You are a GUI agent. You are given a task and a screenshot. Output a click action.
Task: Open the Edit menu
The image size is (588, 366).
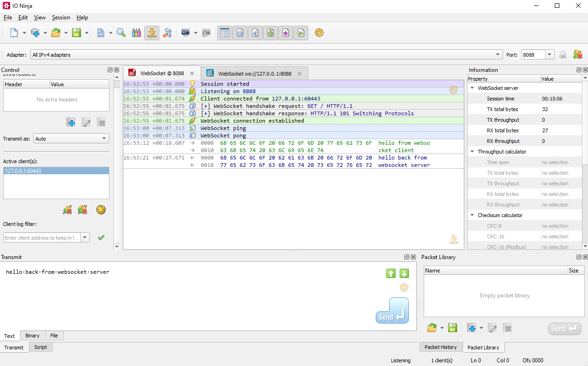[x=23, y=18]
